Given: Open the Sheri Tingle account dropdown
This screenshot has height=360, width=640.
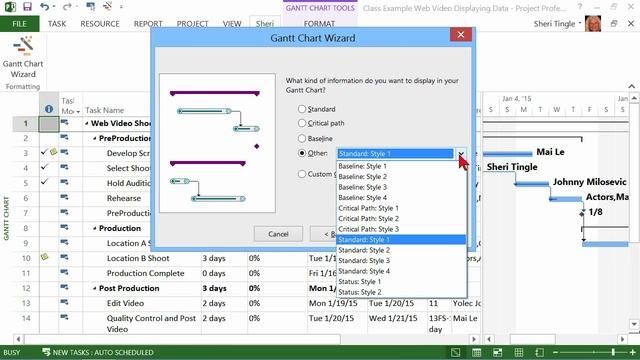Looking at the screenshot, I should (580, 23).
